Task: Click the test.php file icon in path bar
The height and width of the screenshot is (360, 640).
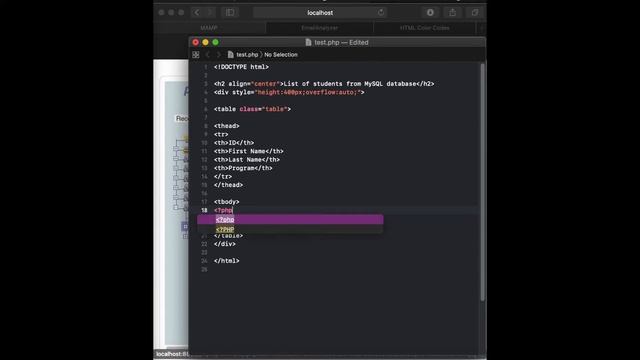Action: pos(231,55)
